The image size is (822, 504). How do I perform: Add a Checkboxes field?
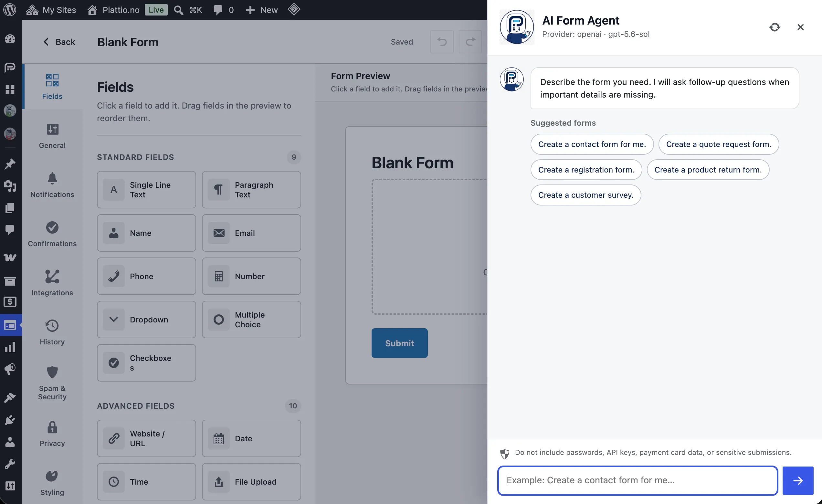coord(146,362)
